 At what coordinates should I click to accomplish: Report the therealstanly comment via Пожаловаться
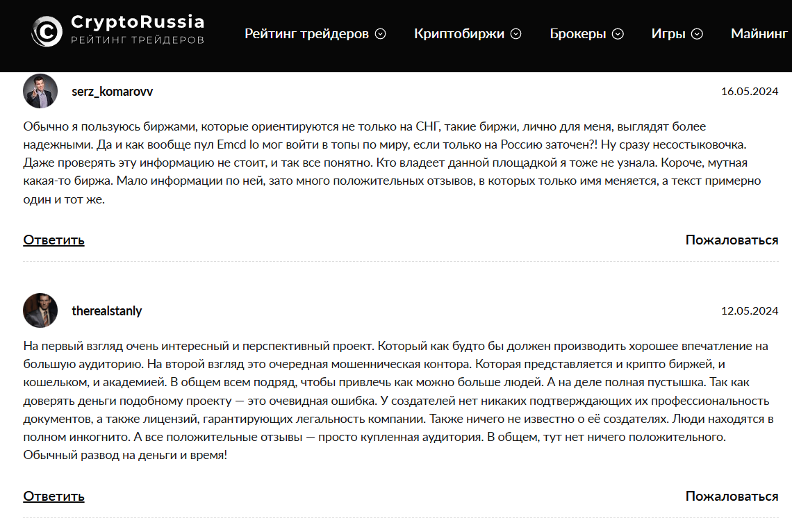(x=732, y=496)
